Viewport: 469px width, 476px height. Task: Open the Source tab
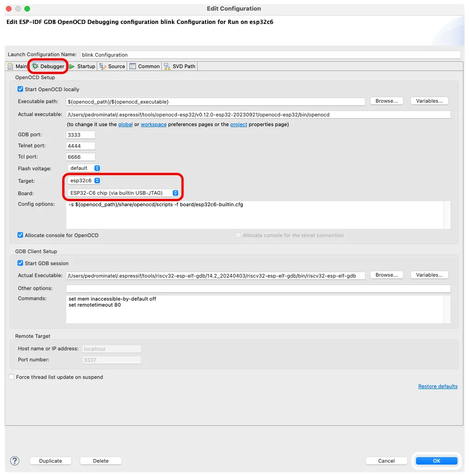tap(112, 66)
